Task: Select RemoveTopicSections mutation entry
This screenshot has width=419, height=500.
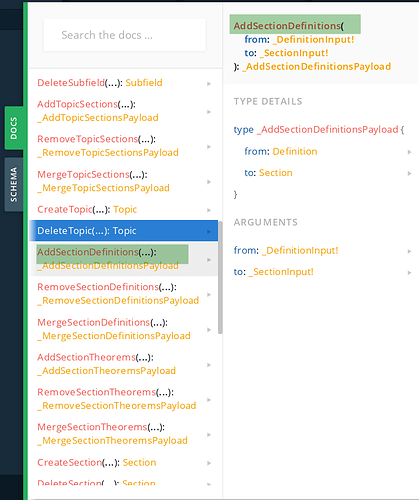Action: pyautogui.click(x=87, y=139)
